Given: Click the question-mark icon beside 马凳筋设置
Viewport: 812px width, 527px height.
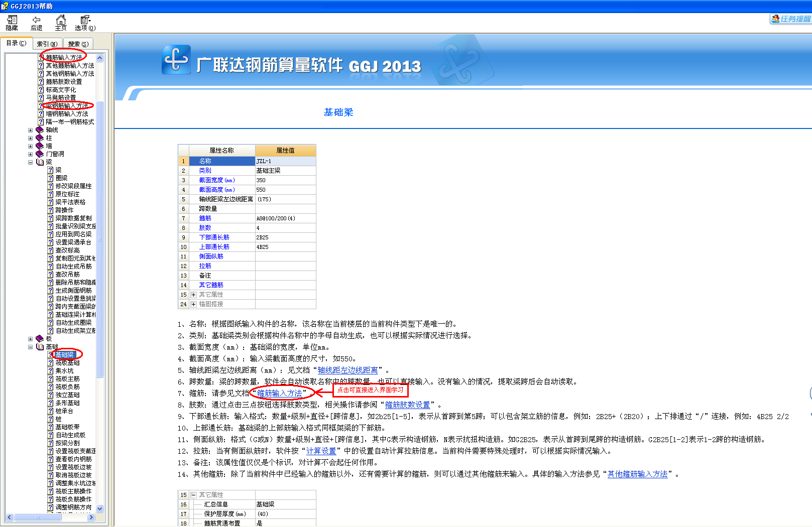Looking at the screenshot, I should coord(41,98).
